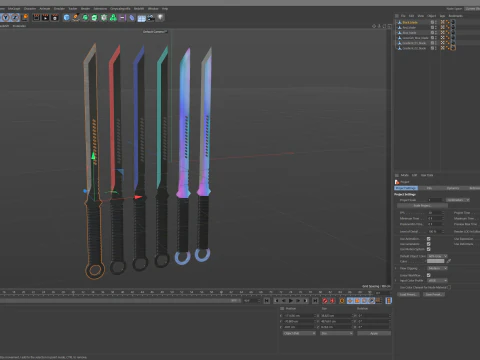The height and width of the screenshot is (360, 480).
Task: Click the Render View clapperboard icon
Action: pyautogui.click(x=36, y=17)
